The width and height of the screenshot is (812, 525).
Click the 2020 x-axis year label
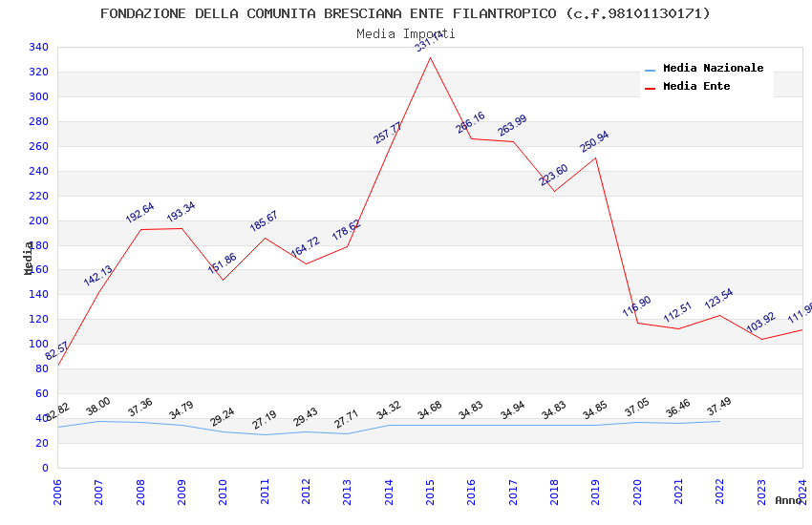click(x=636, y=492)
